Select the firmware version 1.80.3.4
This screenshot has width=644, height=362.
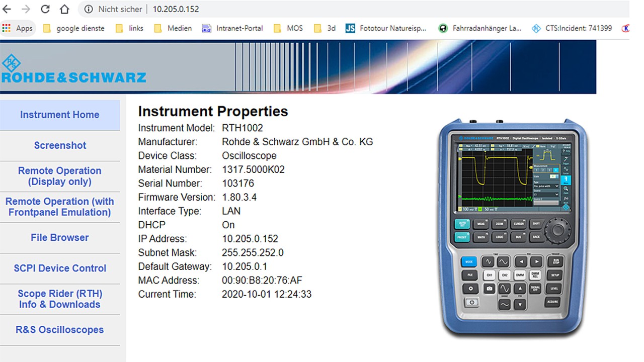(x=239, y=197)
